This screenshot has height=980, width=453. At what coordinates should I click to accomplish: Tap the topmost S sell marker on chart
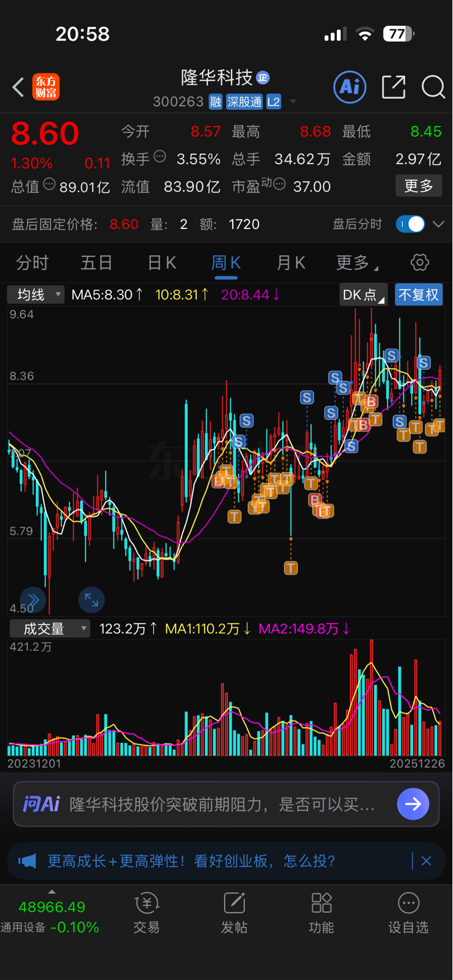391,356
